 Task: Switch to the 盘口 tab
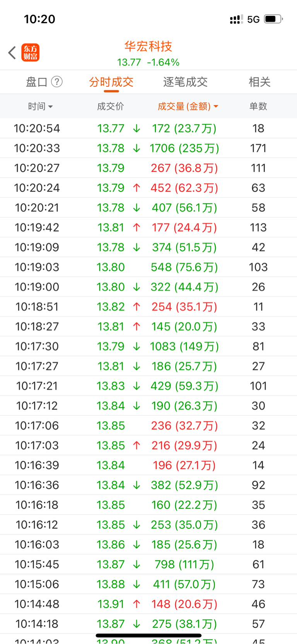point(37,82)
